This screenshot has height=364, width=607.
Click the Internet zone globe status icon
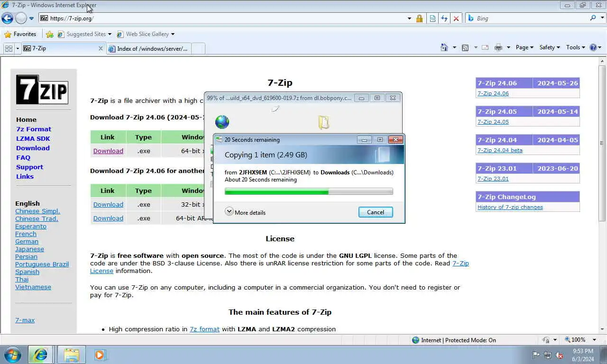point(416,340)
